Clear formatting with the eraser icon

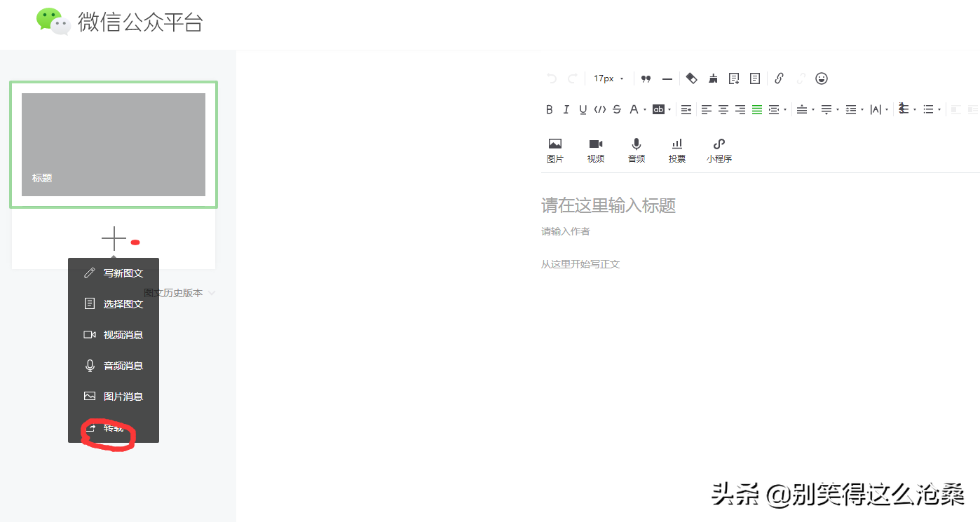[691, 78]
